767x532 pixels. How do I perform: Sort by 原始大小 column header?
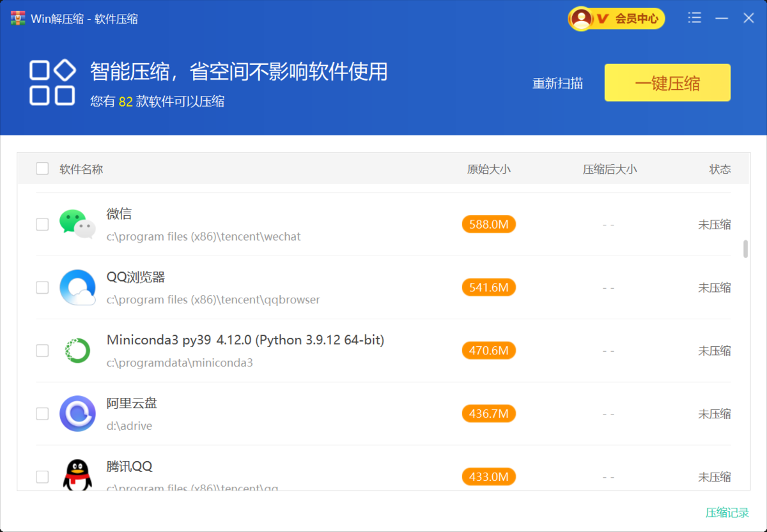[x=489, y=169]
